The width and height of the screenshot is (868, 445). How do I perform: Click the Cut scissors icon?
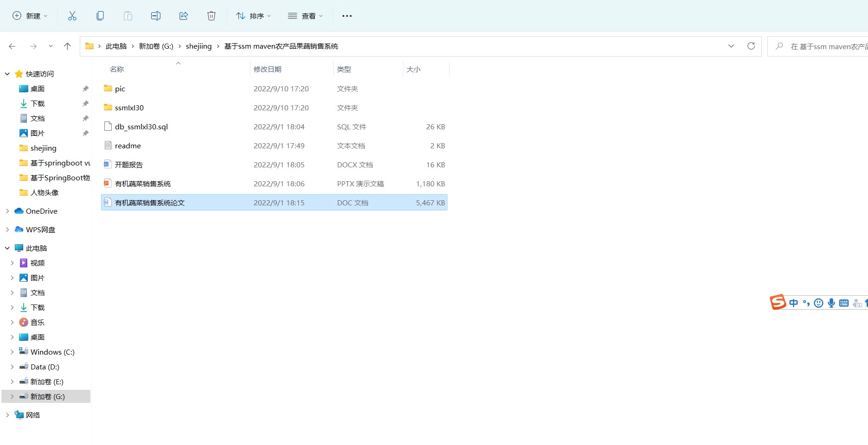(72, 16)
